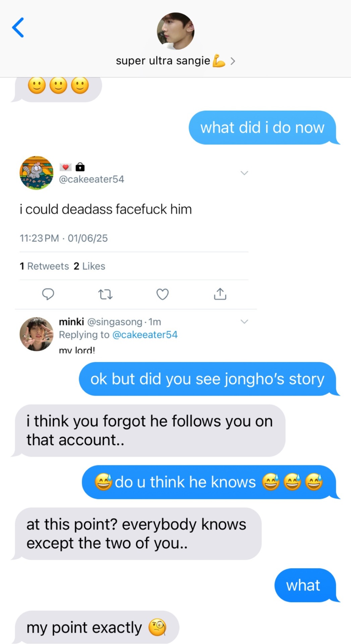Tap the padlock icon beside username
Viewport: 351px width, 644px height.
80,167
